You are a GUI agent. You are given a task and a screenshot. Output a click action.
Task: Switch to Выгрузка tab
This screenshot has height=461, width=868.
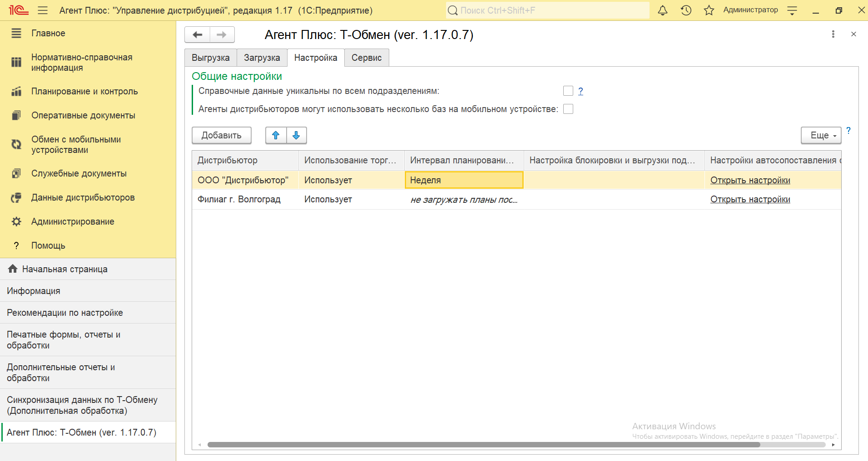211,58
